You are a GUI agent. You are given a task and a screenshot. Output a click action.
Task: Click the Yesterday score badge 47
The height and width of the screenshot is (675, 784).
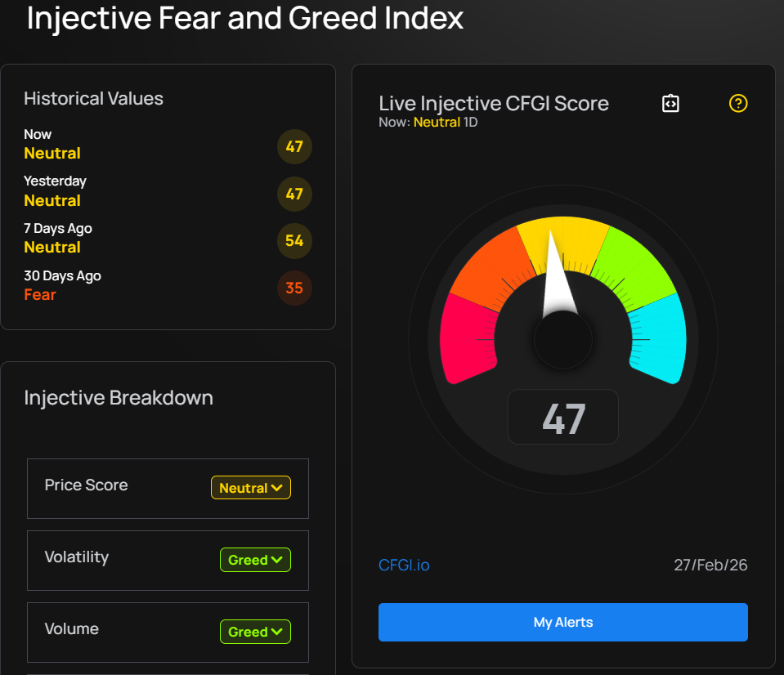point(294,194)
